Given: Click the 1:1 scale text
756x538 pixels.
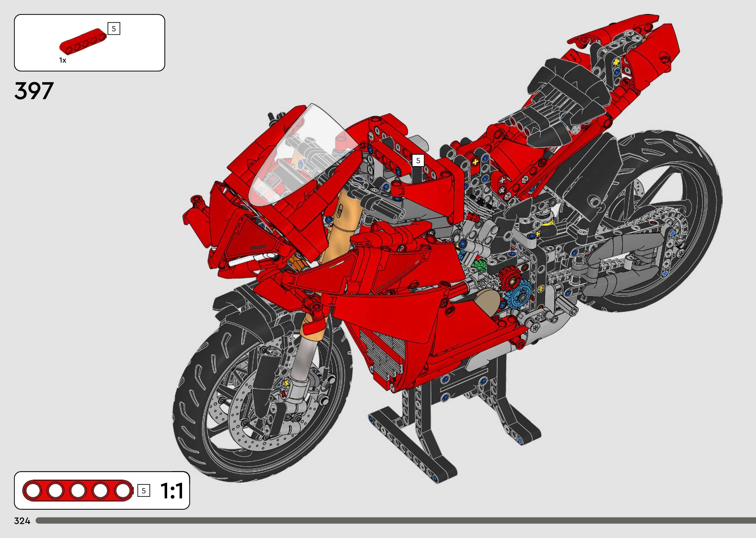Looking at the screenshot, I should click(172, 491).
